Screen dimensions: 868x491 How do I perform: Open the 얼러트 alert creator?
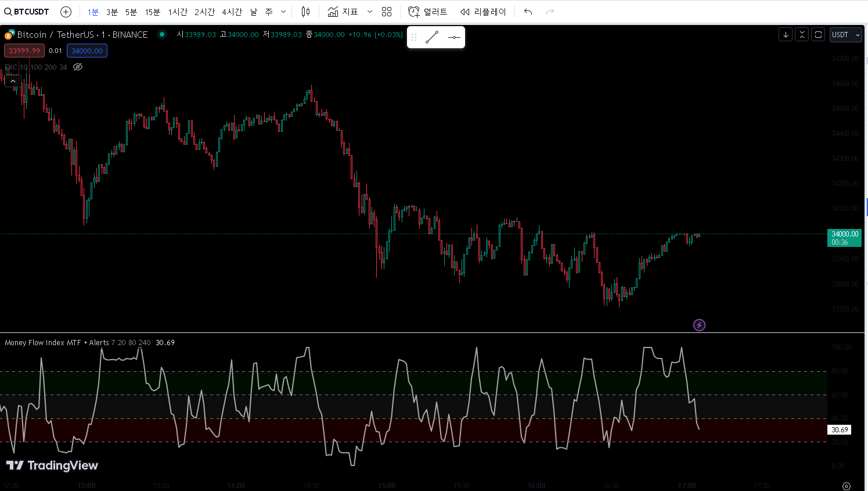click(x=428, y=12)
